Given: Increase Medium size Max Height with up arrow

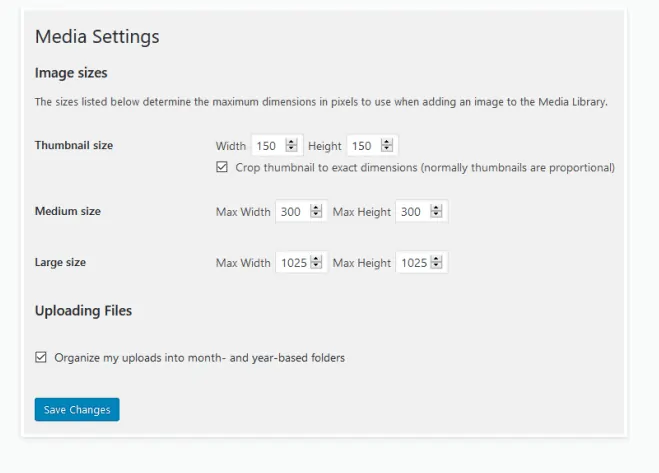Looking at the screenshot, I should coord(437,208).
